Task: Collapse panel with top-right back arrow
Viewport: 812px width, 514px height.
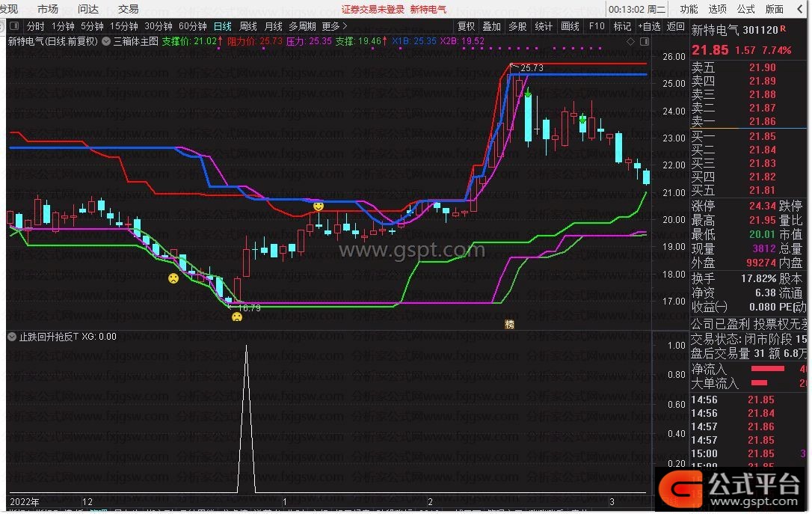Action: 799,9
